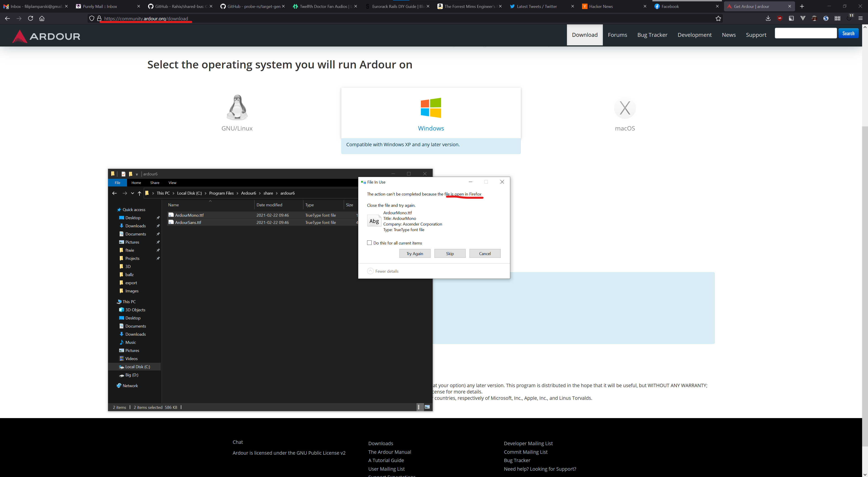This screenshot has width=868, height=477.
Task: Click the Ardour site search field
Action: [x=805, y=33]
